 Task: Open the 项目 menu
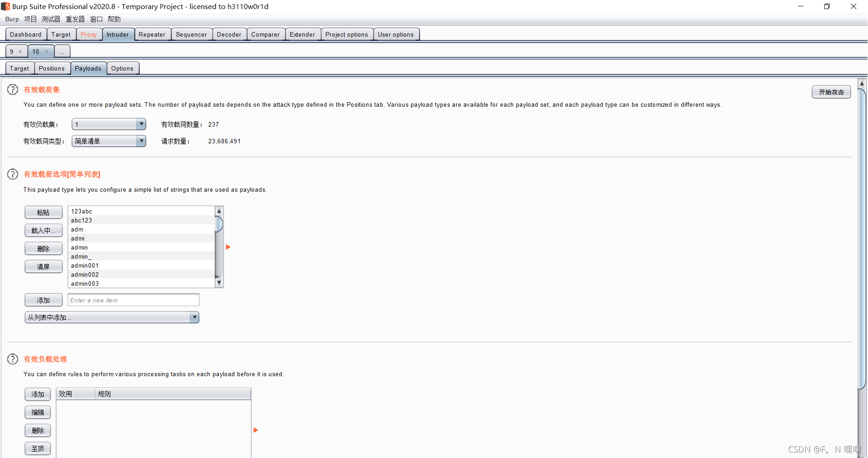[x=30, y=19]
